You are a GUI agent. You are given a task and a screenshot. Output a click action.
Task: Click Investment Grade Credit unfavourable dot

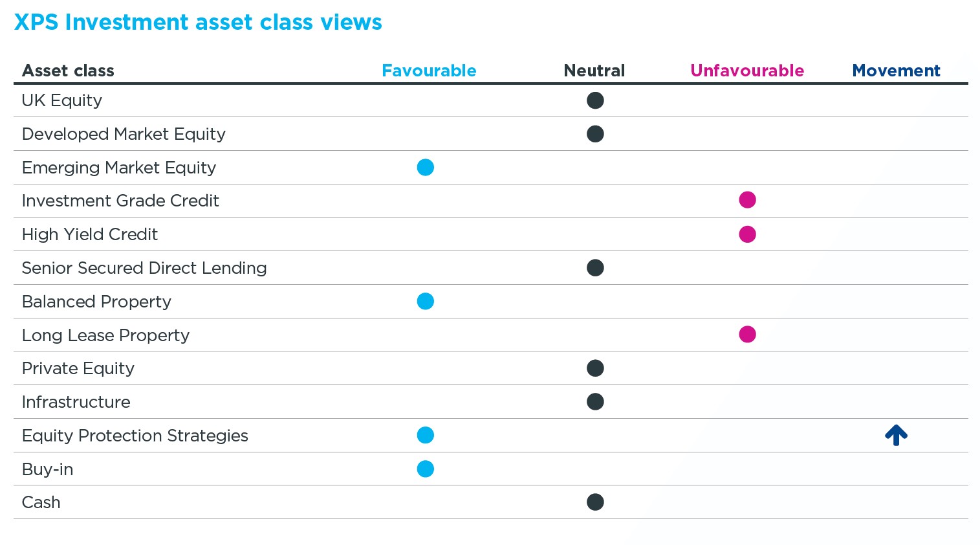point(747,200)
